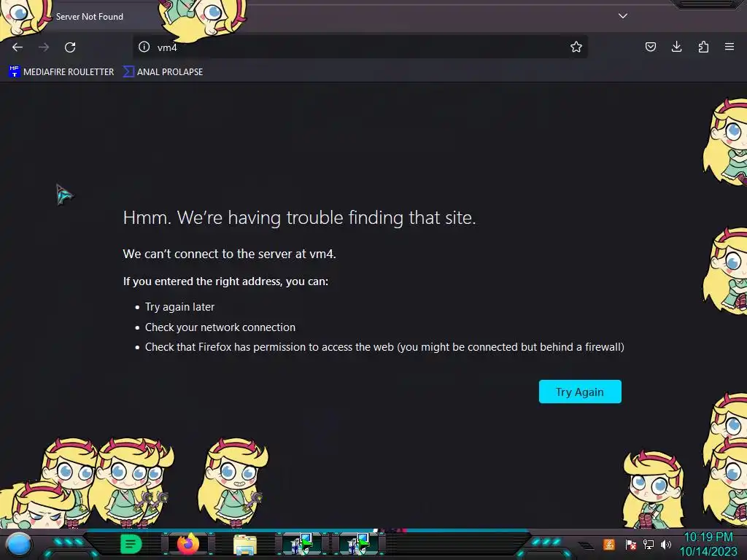Reload the current page
The height and width of the screenshot is (560, 747).
70,47
